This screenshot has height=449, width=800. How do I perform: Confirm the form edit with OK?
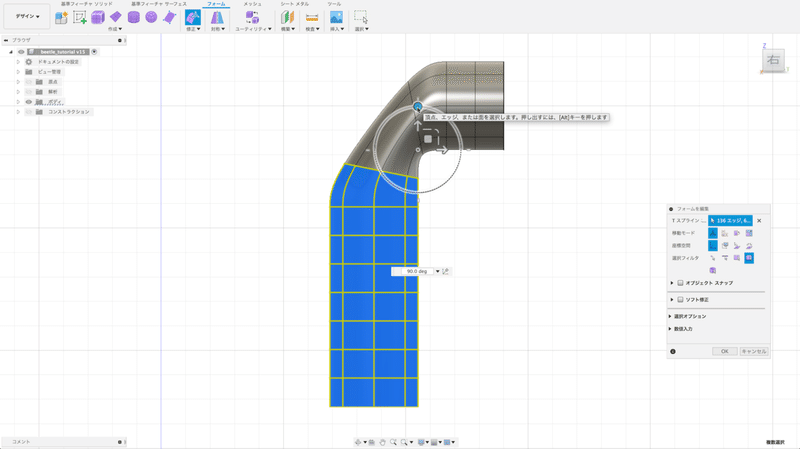[x=724, y=352]
